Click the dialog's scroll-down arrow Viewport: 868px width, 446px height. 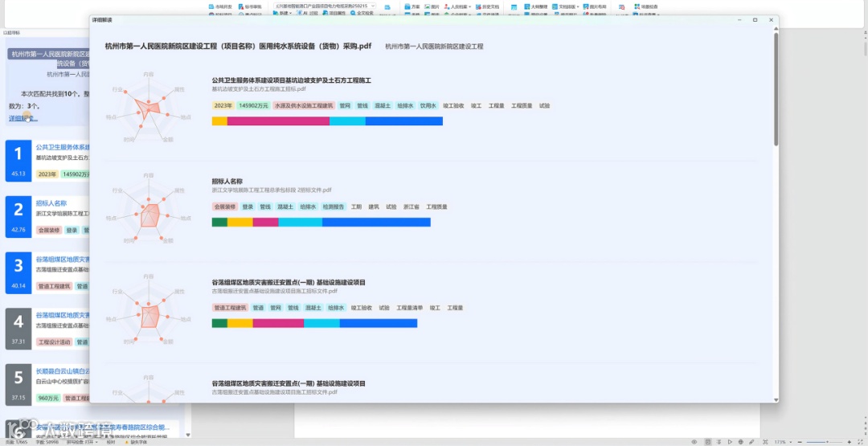(776, 399)
